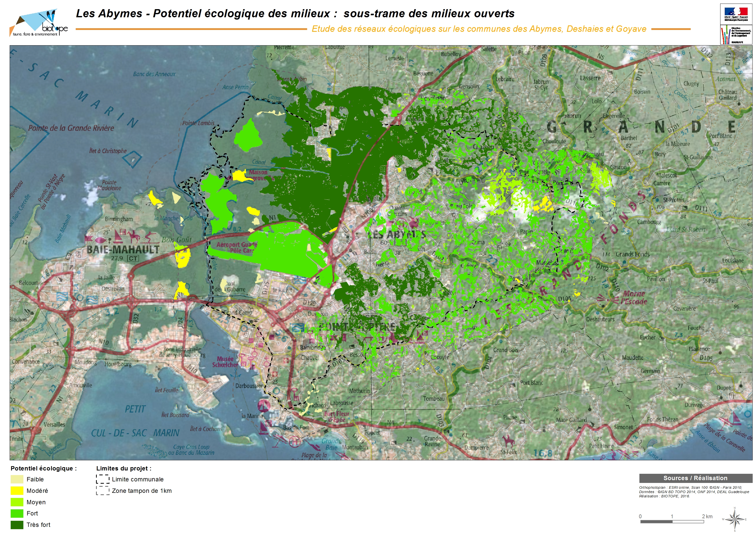Click the Potentiel écologique legend heading
The height and width of the screenshot is (535, 756).
tap(43, 468)
